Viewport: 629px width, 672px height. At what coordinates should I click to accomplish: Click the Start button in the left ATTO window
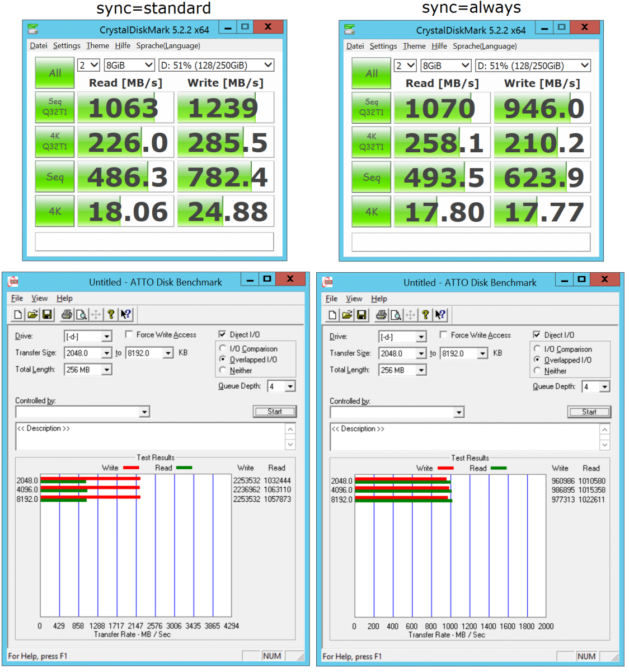point(275,412)
